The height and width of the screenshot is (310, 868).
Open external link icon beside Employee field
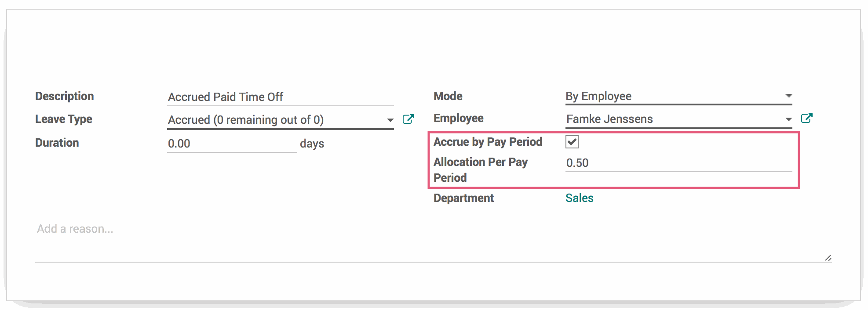(807, 118)
